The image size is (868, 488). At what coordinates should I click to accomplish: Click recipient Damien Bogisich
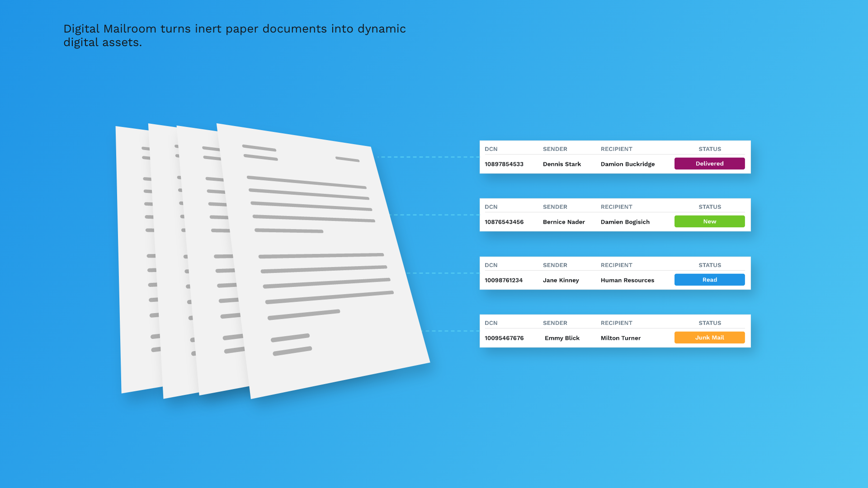(x=625, y=222)
